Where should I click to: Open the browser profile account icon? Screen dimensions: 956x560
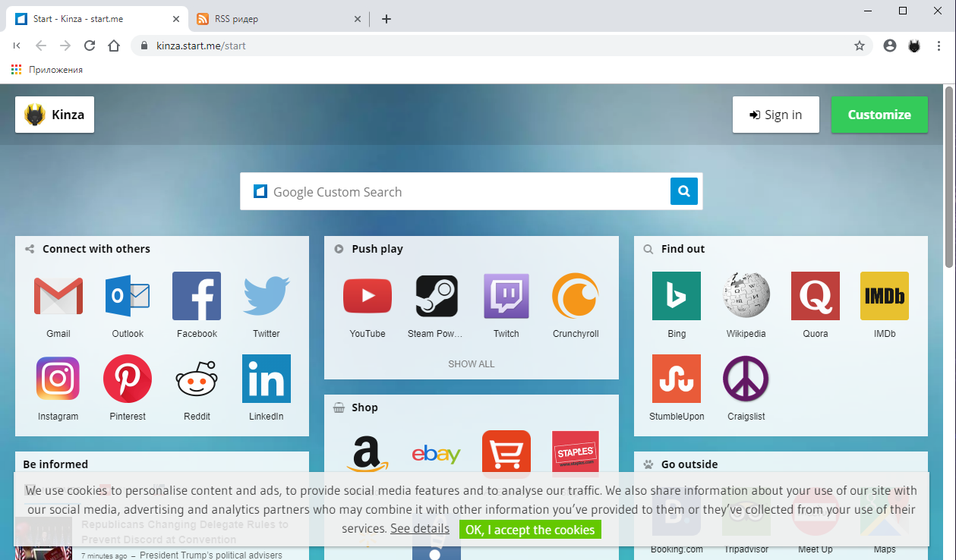890,46
